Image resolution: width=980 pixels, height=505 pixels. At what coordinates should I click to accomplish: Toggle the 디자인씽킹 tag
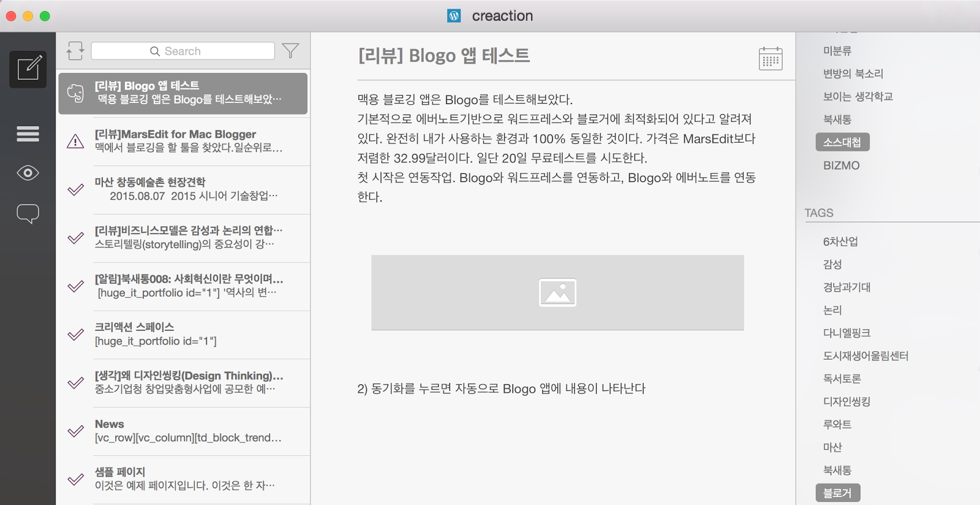pos(846,401)
